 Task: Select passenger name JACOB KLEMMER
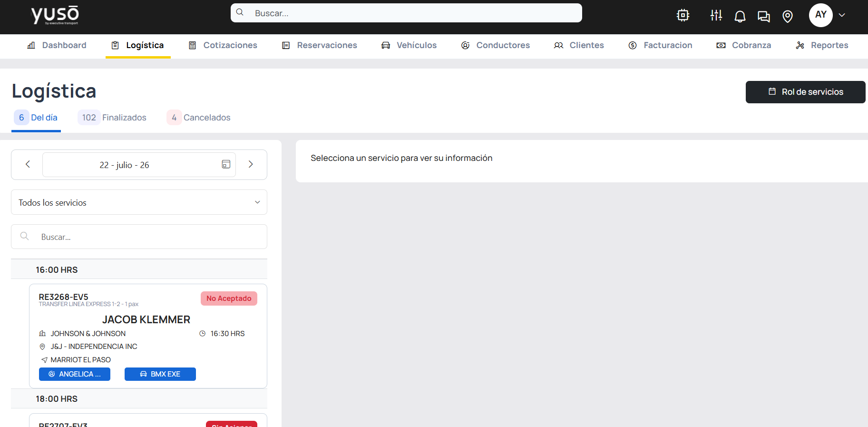click(146, 319)
